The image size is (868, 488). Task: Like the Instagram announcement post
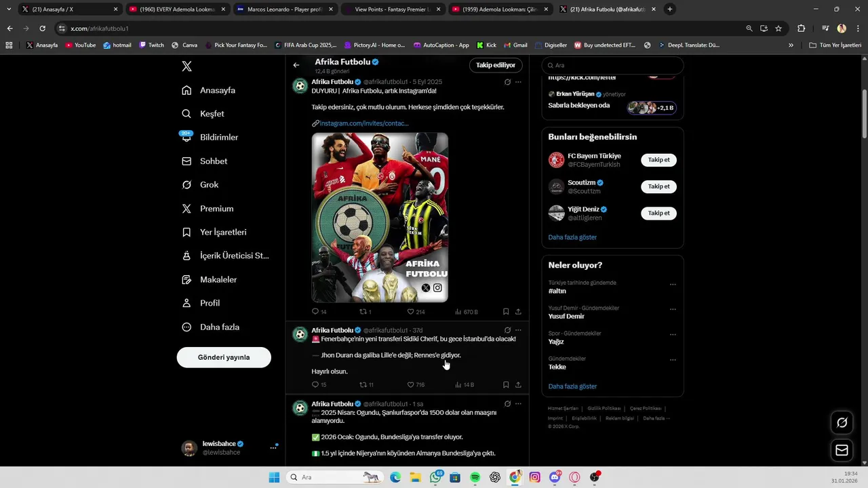click(x=416, y=312)
